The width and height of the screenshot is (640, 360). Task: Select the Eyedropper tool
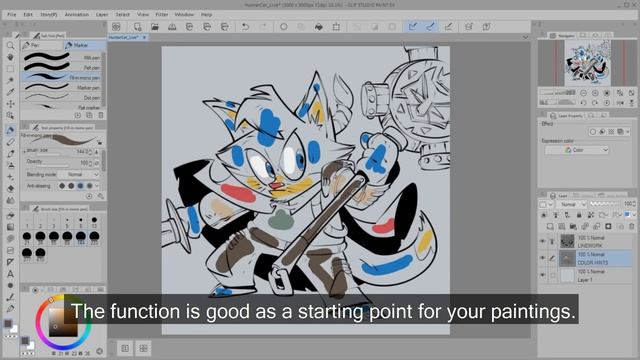(x=11, y=92)
